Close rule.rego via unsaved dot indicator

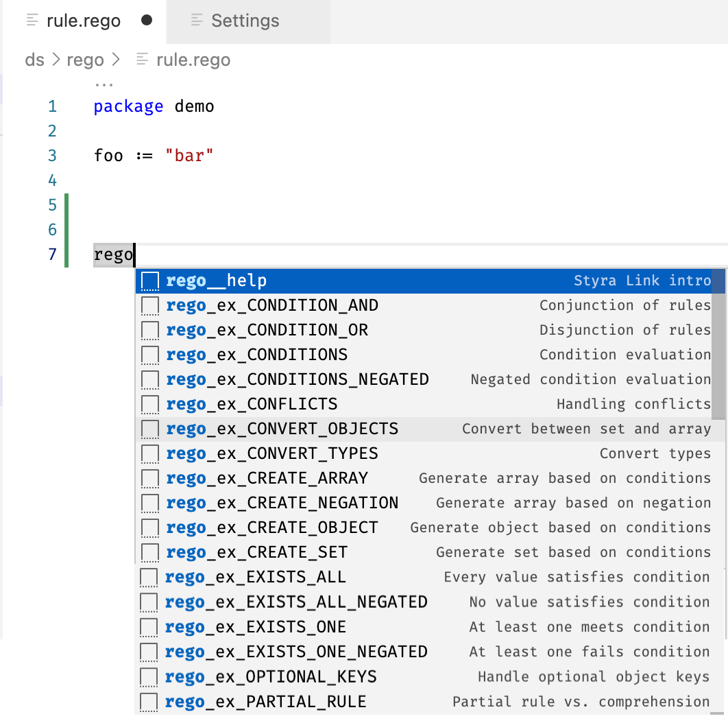click(147, 21)
